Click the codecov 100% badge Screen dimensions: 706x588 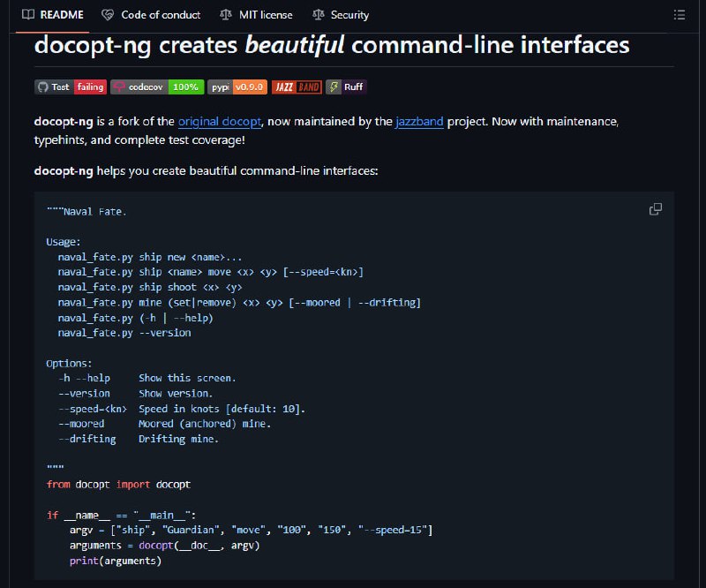(x=157, y=87)
